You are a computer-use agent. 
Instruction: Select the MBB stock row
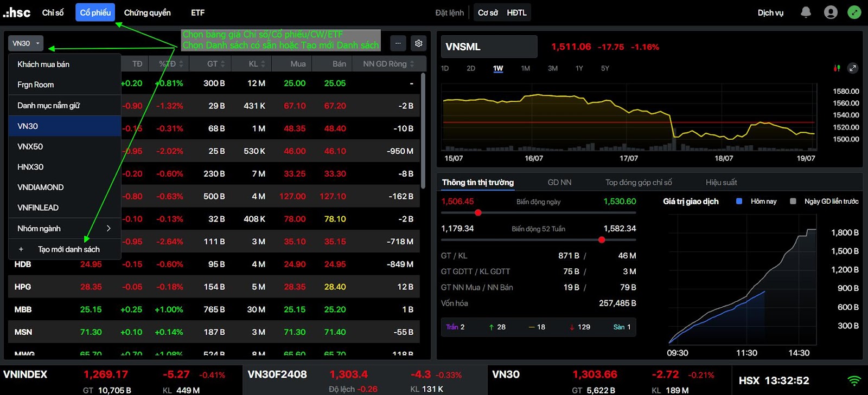tap(214, 309)
